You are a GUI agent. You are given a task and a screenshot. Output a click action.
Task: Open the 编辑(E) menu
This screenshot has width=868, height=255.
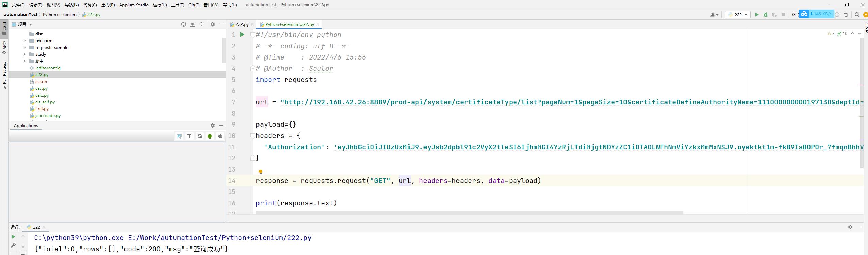(x=36, y=5)
